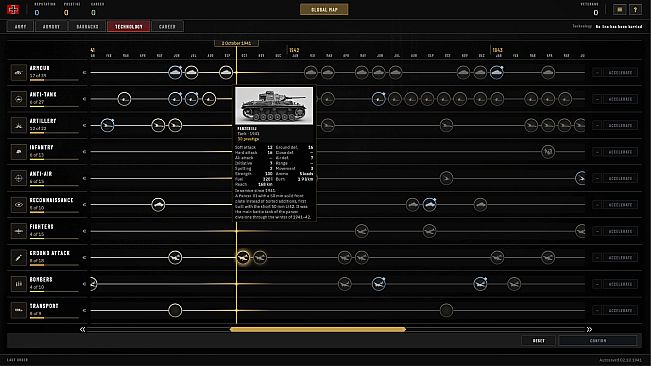This screenshot has height=366, width=651.
Task: Click the Bombers row collapse arrow
Action: click(84, 284)
